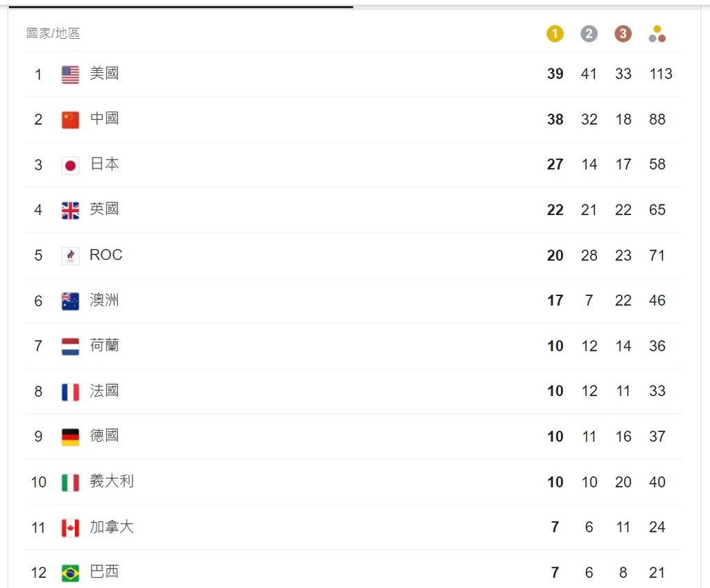This screenshot has height=588, width=710.
Task: Click the United States flag icon
Action: 70,74
